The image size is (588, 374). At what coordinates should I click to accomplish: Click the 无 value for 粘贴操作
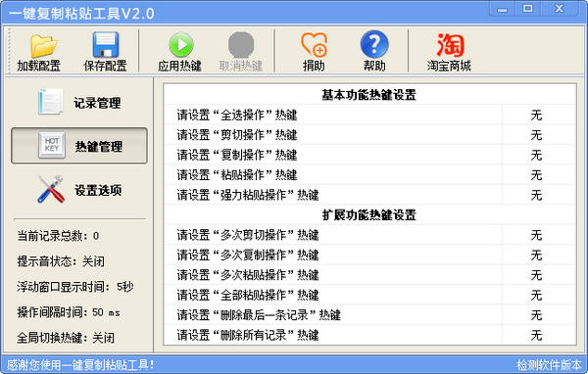click(x=537, y=175)
